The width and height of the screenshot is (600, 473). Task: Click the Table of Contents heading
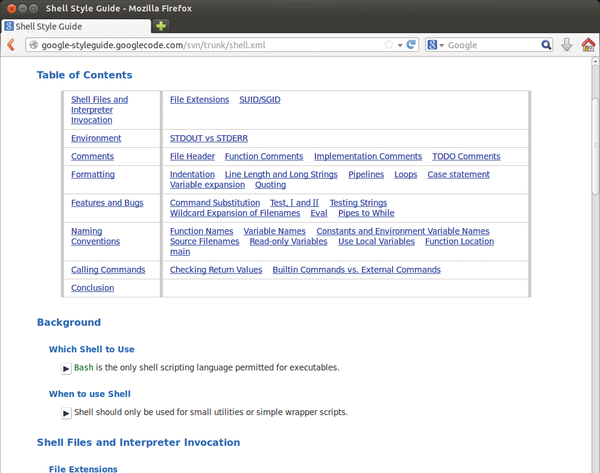[85, 75]
